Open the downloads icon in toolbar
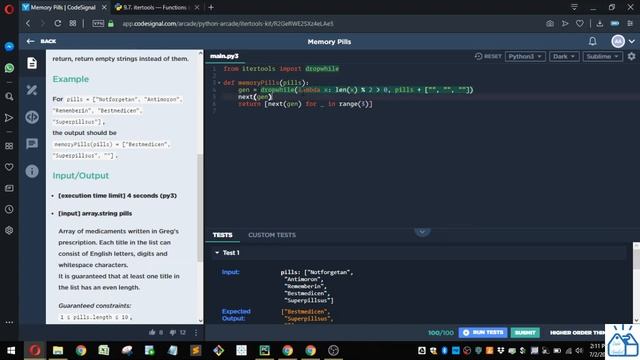640x360 pixels. click(600, 24)
